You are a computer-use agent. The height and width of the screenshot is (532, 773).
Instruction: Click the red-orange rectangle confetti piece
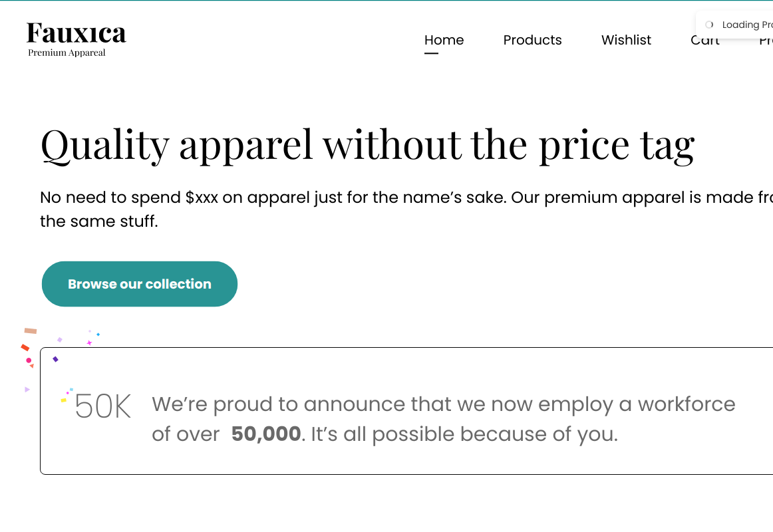pyautogui.click(x=25, y=347)
